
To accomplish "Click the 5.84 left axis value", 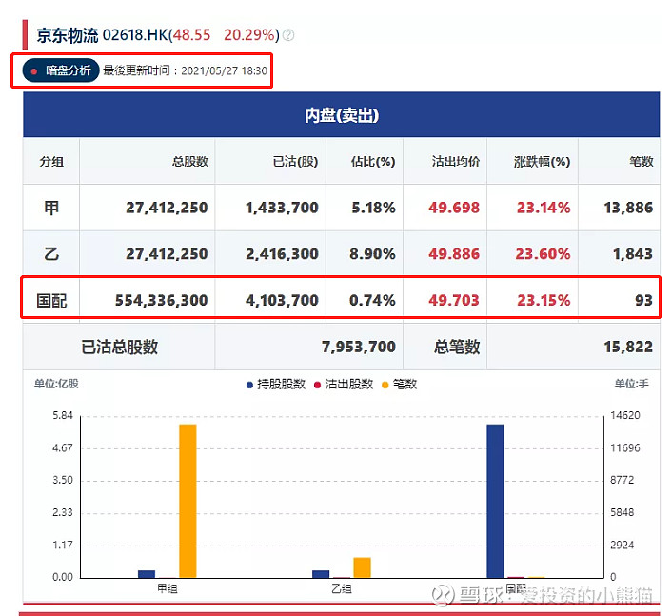I will coord(63,415).
